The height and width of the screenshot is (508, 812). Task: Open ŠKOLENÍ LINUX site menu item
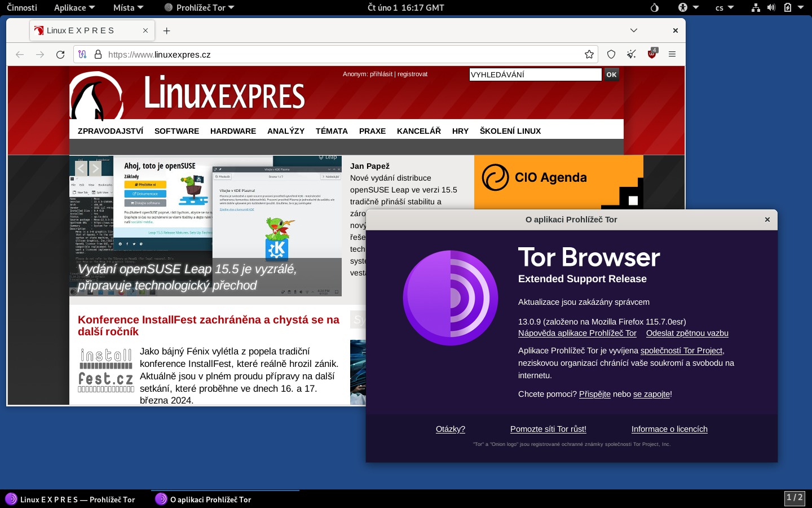(510, 131)
